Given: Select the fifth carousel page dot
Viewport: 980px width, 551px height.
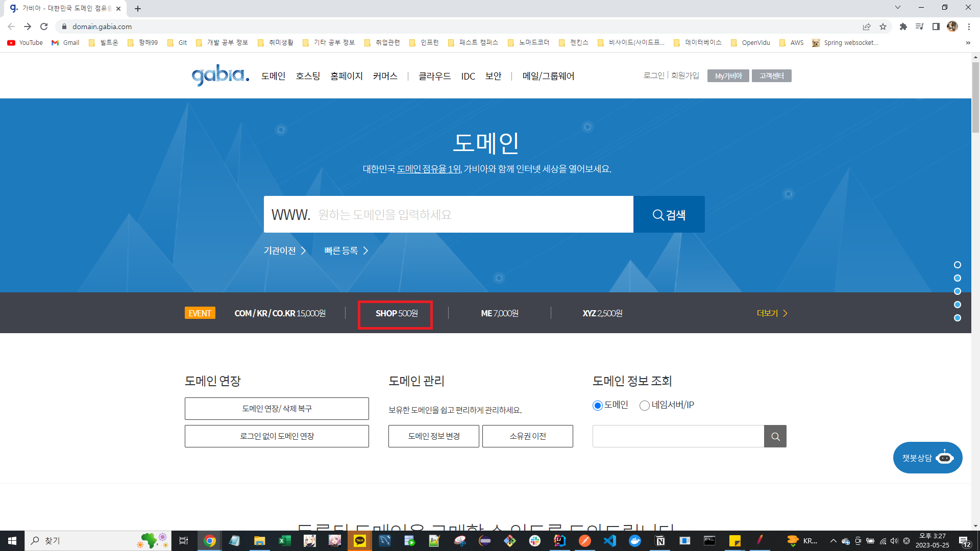Looking at the screenshot, I should (958, 318).
